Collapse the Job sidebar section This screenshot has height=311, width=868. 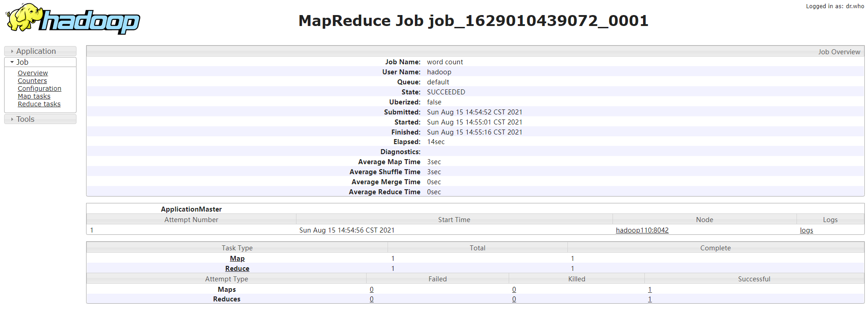pos(40,62)
